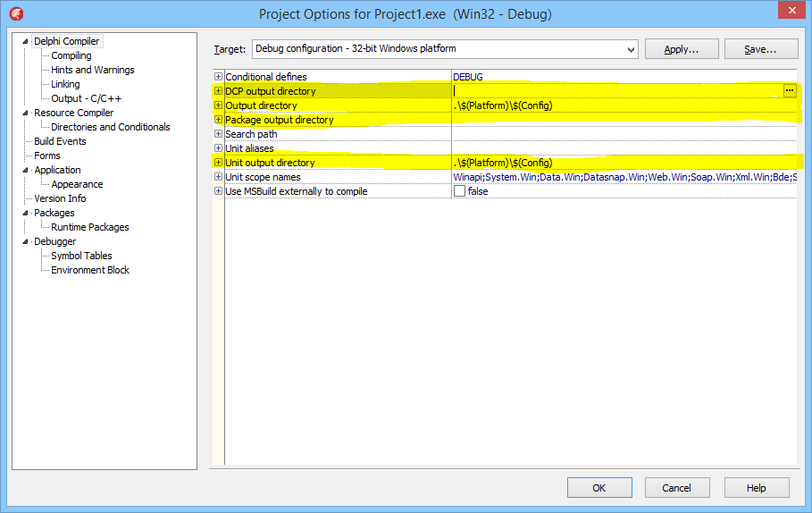Select the Linking tree item

point(65,84)
